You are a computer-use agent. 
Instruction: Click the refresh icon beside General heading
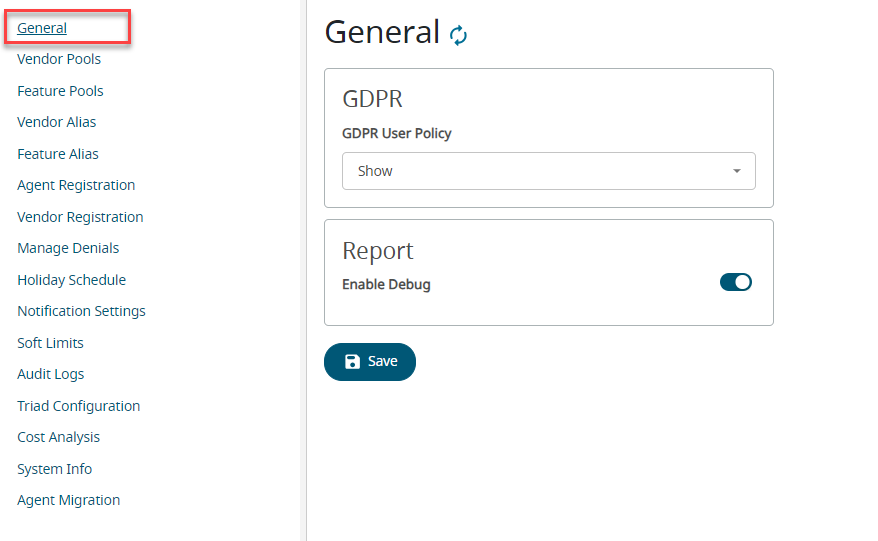click(458, 35)
